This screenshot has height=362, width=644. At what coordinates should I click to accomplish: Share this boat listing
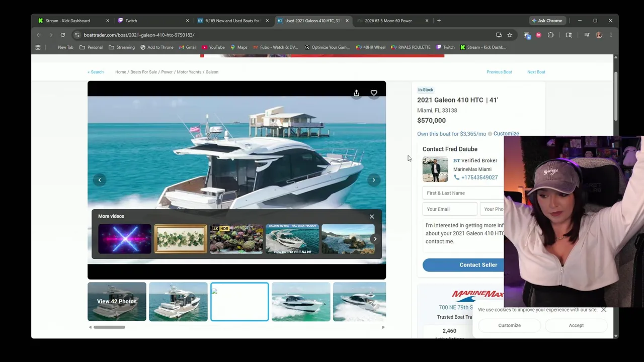click(356, 93)
